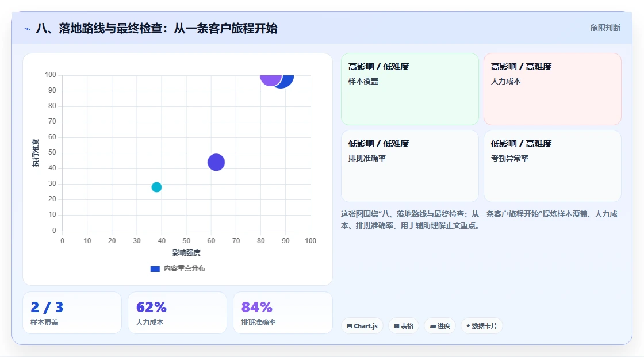This screenshot has height=357, width=644.
Task: Click the 84% 排班准确率 stat card
Action: point(282,313)
